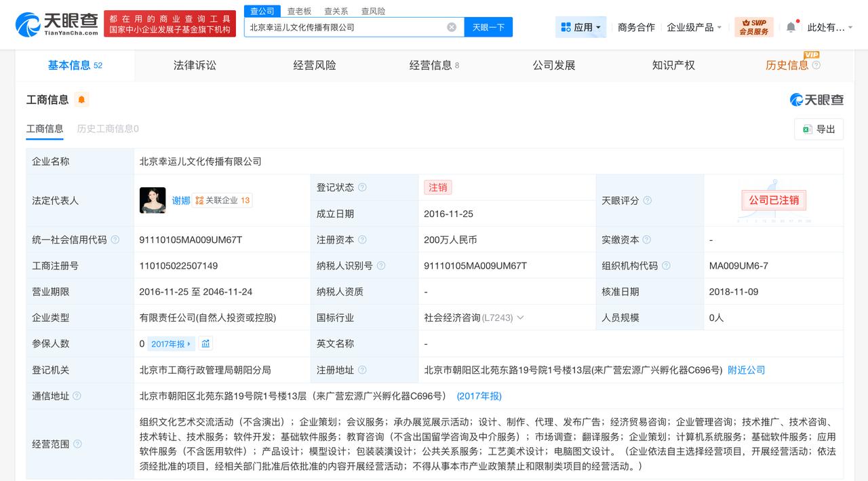Select the 查老板 search tab
The width and height of the screenshot is (868, 481).
pos(299,11)
